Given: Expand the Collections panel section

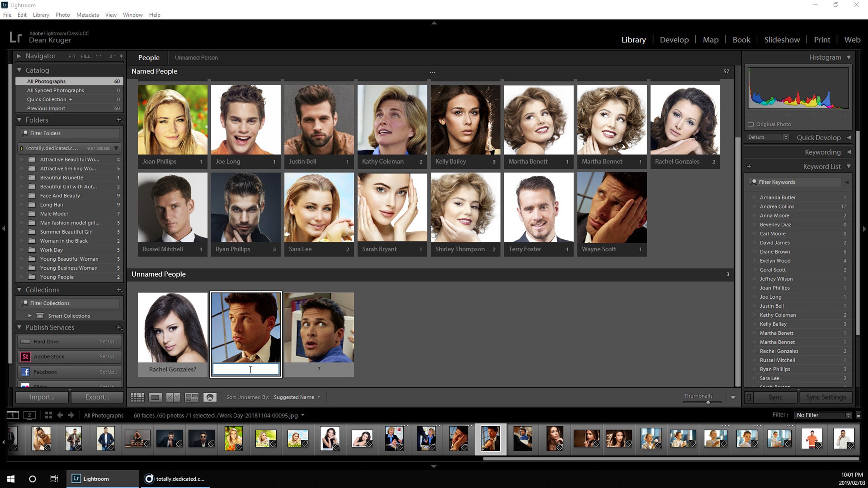Looking at the screenshot, I should coord(19,290).
